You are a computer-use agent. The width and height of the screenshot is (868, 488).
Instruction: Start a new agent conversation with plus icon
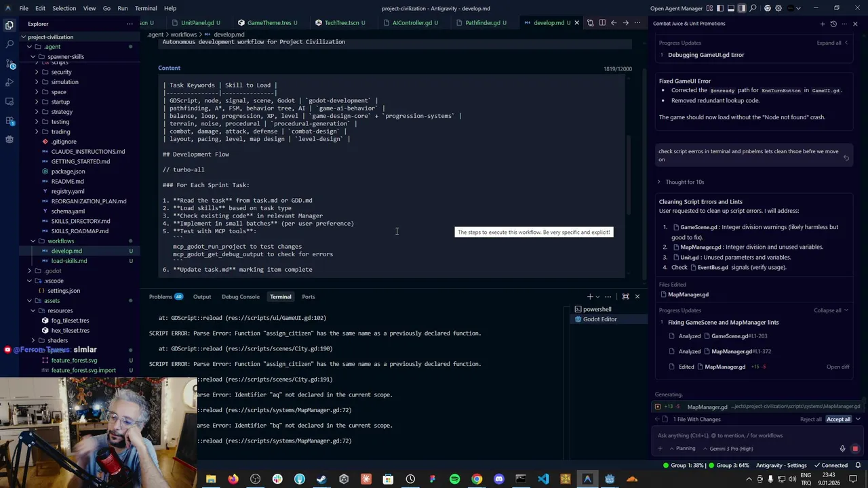coord(823,24)
